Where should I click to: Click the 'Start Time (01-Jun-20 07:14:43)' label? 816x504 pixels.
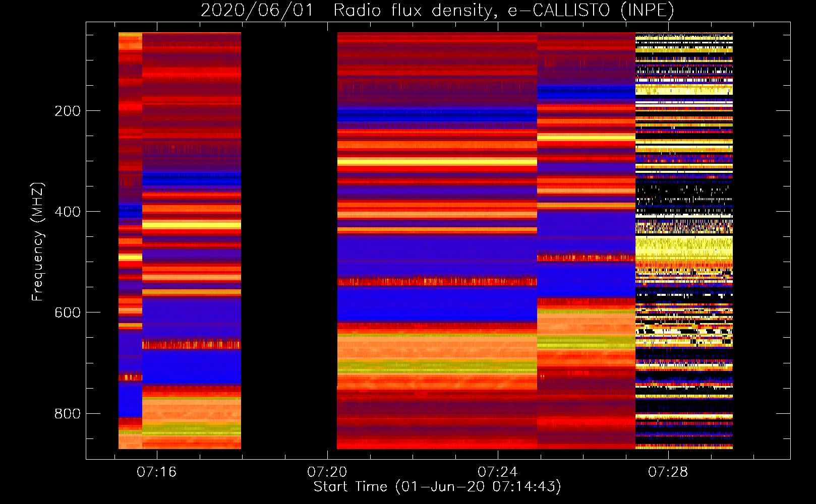point(437,487)
